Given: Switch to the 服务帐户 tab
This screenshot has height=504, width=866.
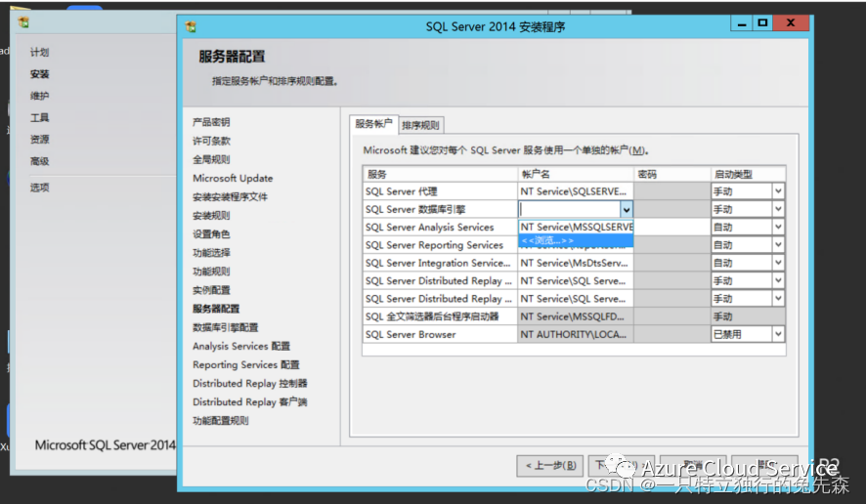Looking at the screenshot, I should (x=373, y=124).
